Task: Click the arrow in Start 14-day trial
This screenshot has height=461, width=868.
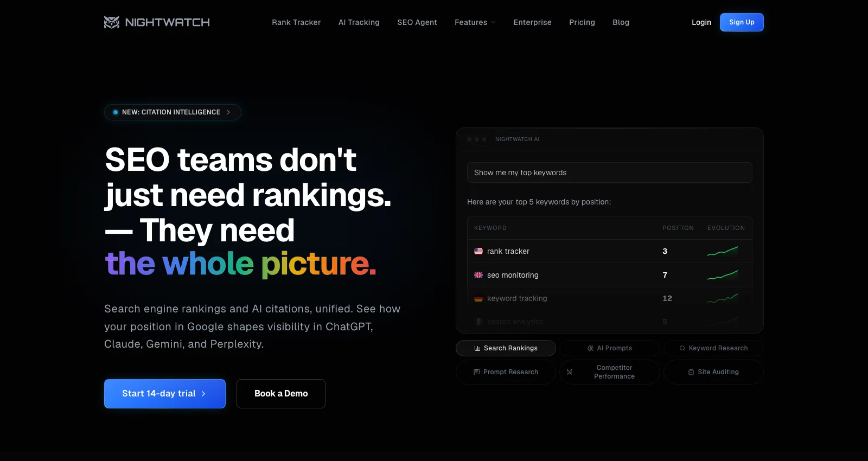Action: coord(203,394)
